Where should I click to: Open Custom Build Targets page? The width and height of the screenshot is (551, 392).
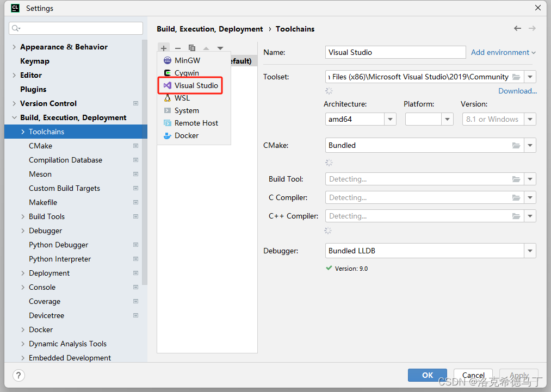tap(64, 188)
